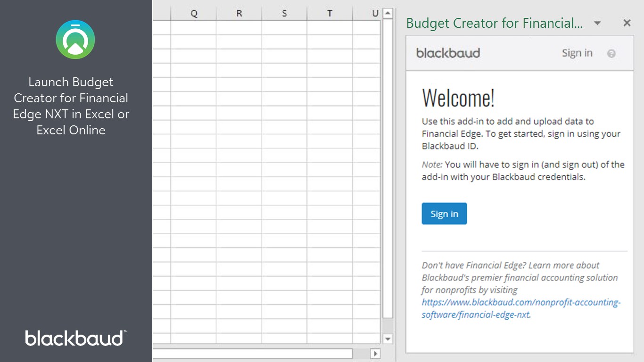
Task: Click the Launch Budget Creator caption text
Action: coord(71,106)
